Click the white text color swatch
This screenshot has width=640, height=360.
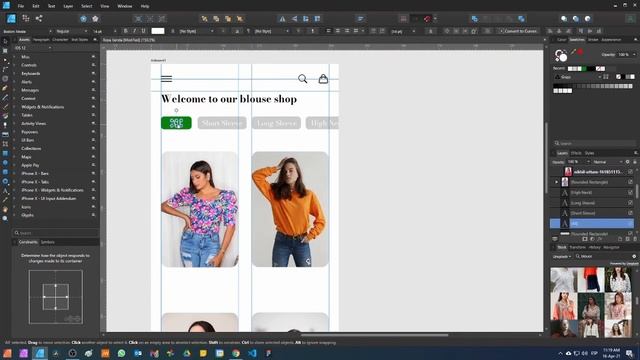point(158,31)
